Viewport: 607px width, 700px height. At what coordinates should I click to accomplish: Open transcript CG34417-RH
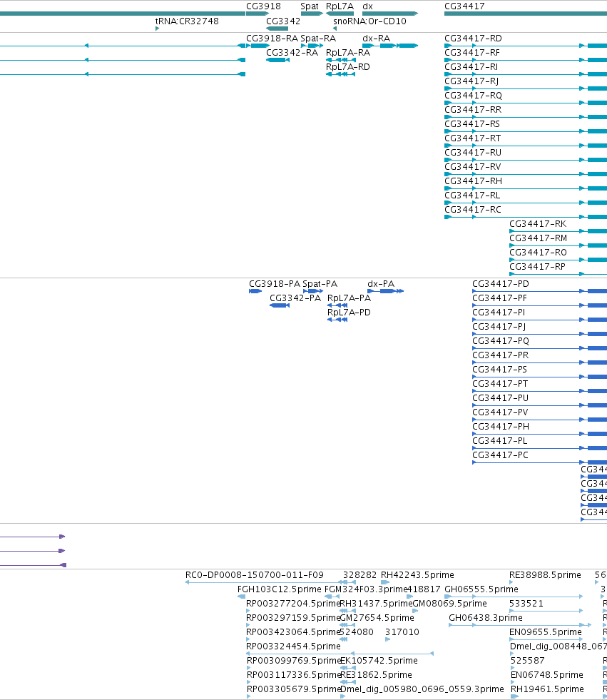pyautogui.click(x=473, y=181)
